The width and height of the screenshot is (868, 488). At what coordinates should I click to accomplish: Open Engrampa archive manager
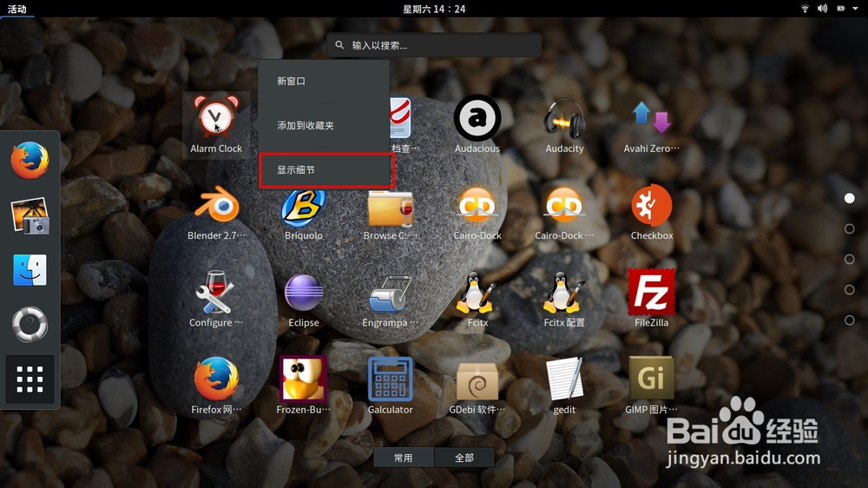[x=391, y=293]
